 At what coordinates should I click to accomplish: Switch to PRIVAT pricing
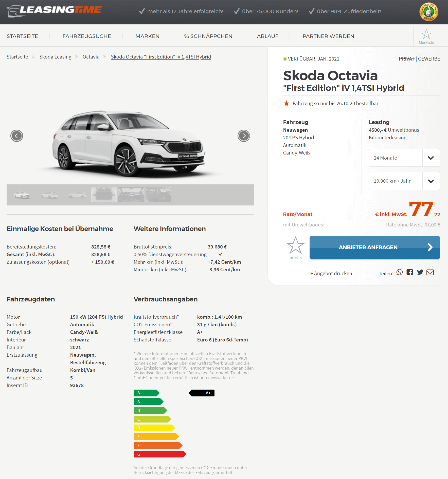(406, 59)
